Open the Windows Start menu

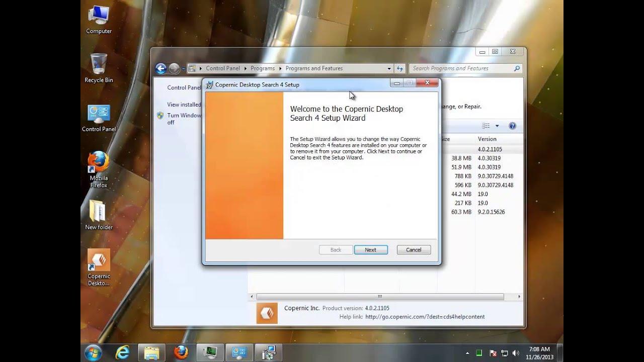click(x=93, y=352)
